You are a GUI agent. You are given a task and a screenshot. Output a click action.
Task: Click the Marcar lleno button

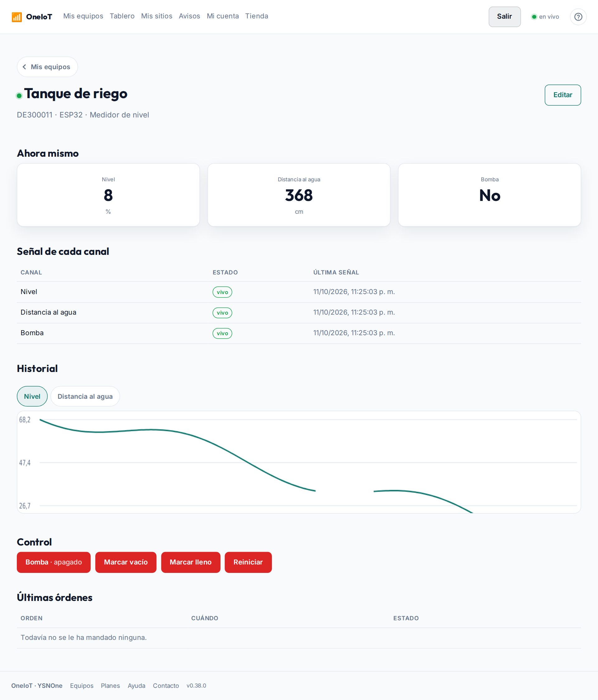191,562
